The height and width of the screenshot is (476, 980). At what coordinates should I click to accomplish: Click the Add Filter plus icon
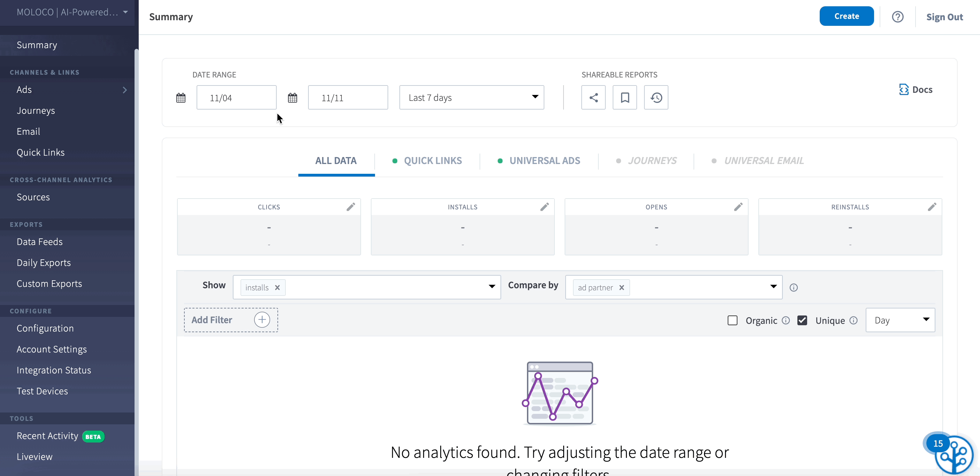262,320
